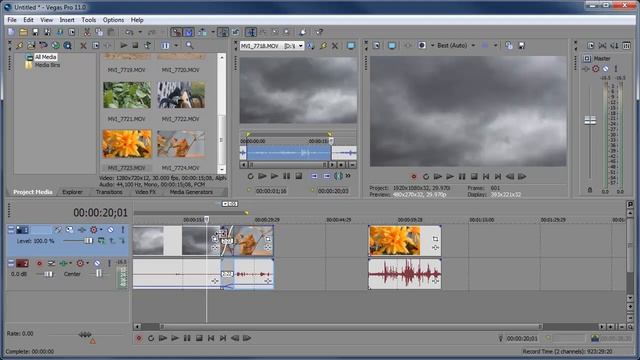Click the Remove current media X icon in trimmer
Screen dimensions: 640x360
335,46
